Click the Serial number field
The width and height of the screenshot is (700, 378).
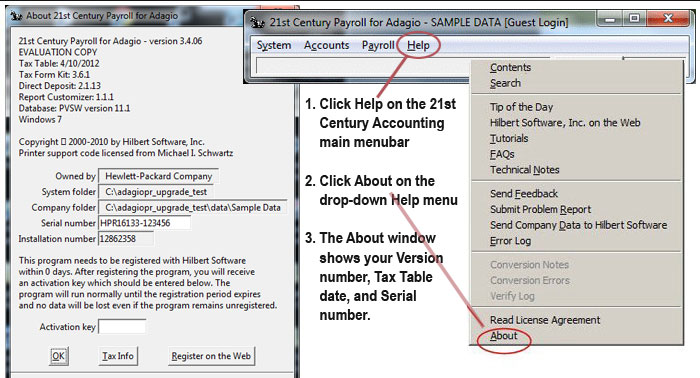click(x=144, y=223)
